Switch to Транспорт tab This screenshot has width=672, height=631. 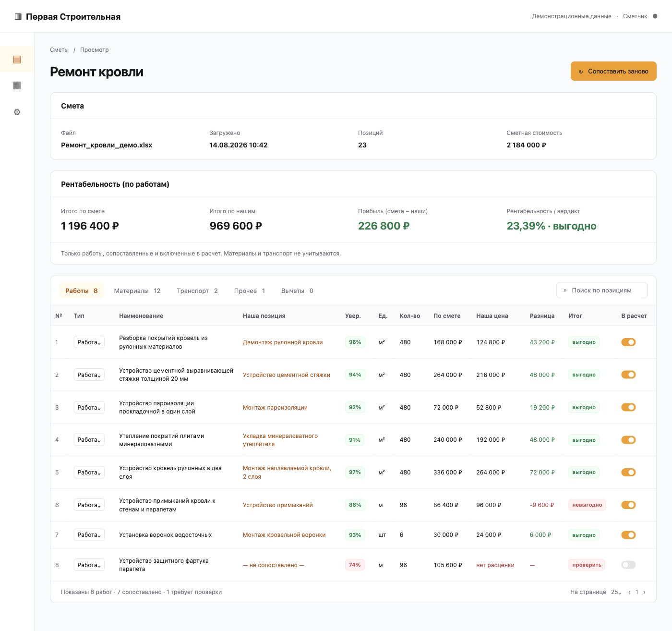coord(197,291)
